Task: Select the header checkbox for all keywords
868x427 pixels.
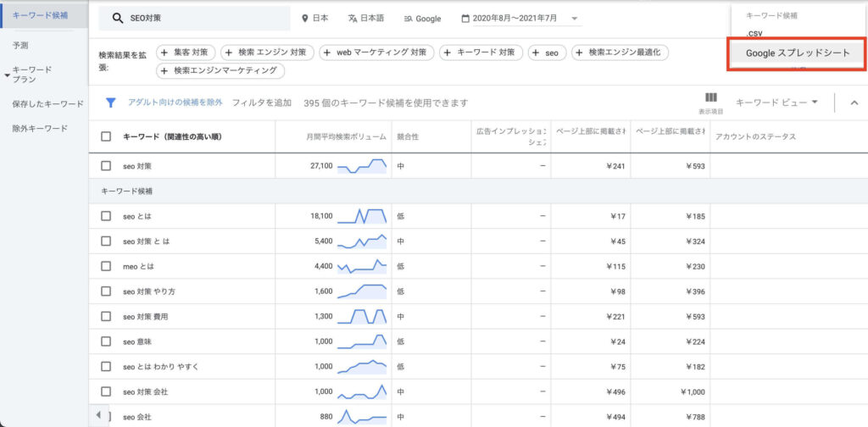Action: 106,136
